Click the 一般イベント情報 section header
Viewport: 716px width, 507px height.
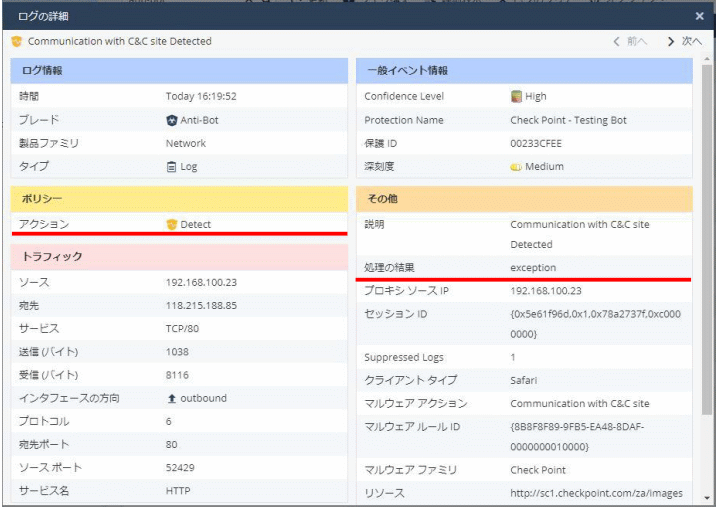524,71
